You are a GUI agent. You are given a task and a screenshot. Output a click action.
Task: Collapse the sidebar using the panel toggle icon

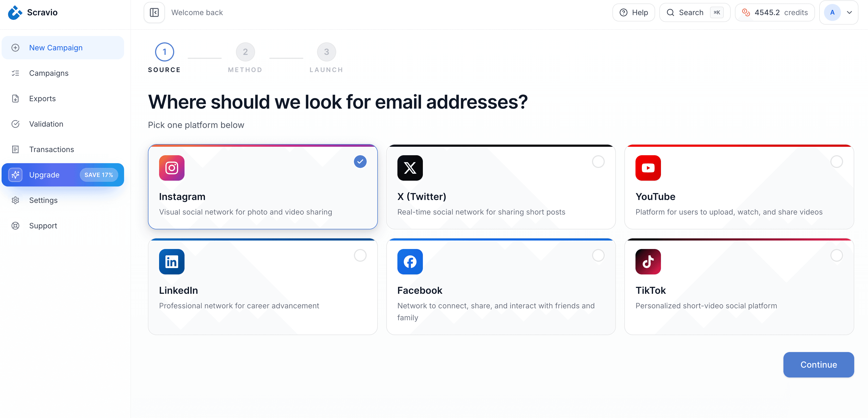pyautogui.click(x=154, y=12)
